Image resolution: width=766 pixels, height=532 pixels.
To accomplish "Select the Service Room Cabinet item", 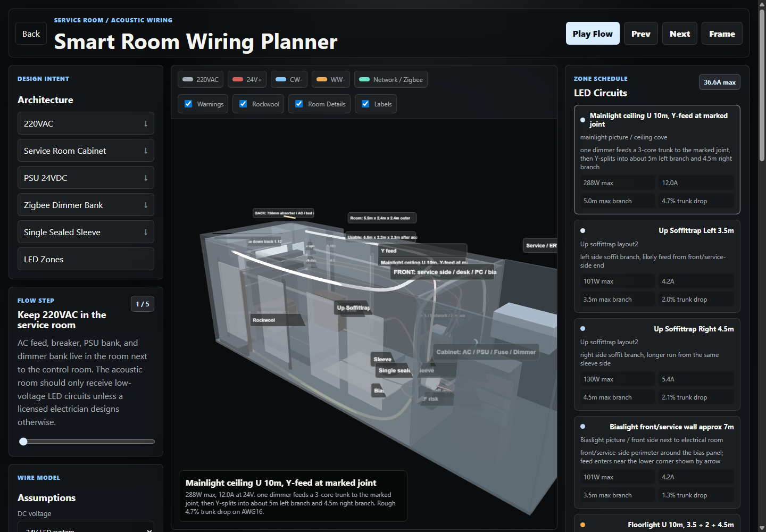I will [86, 151].
